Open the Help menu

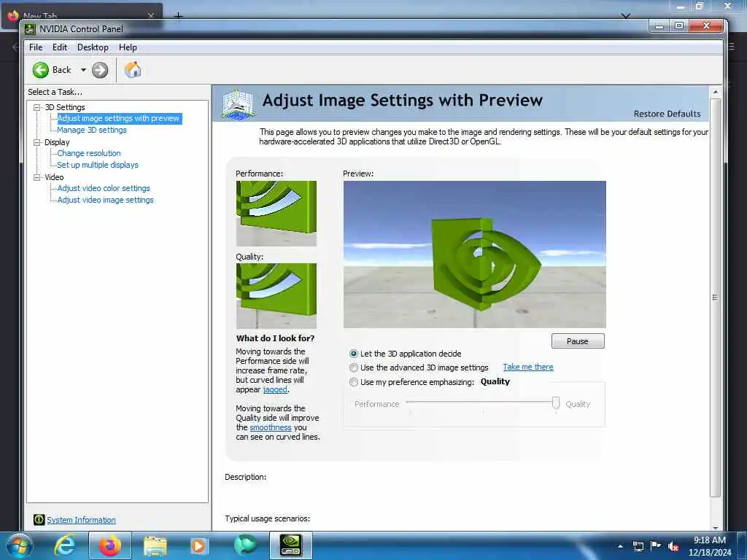click(x=128, y=47)
